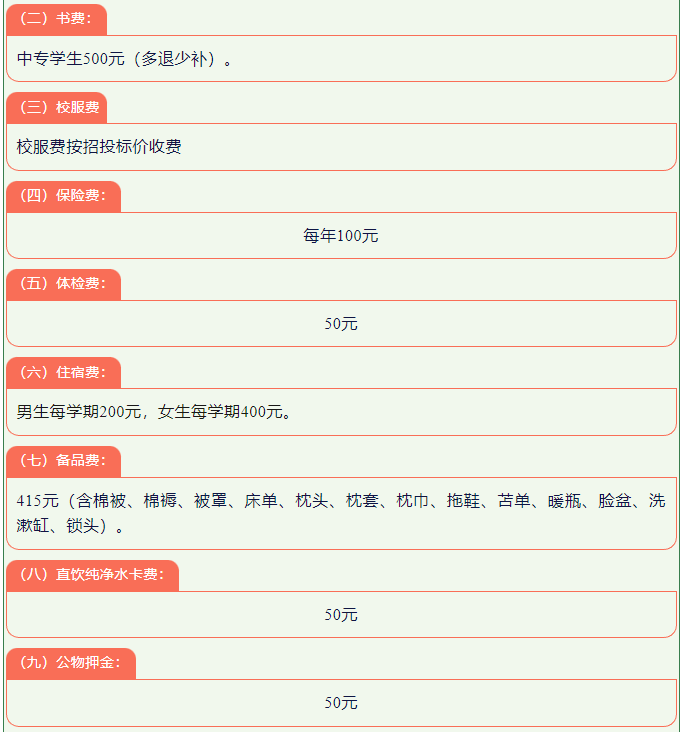
Task: Click the （二）书费 section header
Action: (56, 19)
